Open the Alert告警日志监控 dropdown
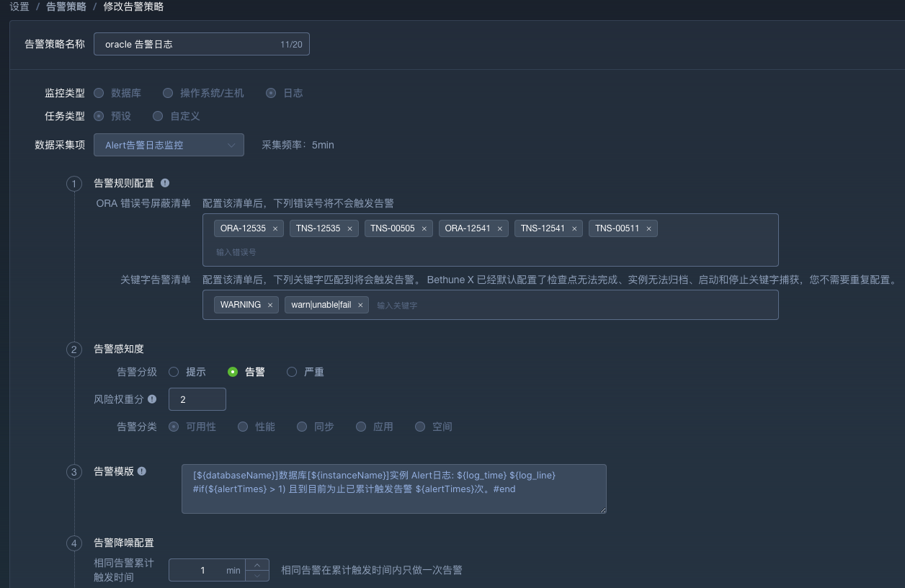This screenshot has height=588, width=905. [169, 144]
